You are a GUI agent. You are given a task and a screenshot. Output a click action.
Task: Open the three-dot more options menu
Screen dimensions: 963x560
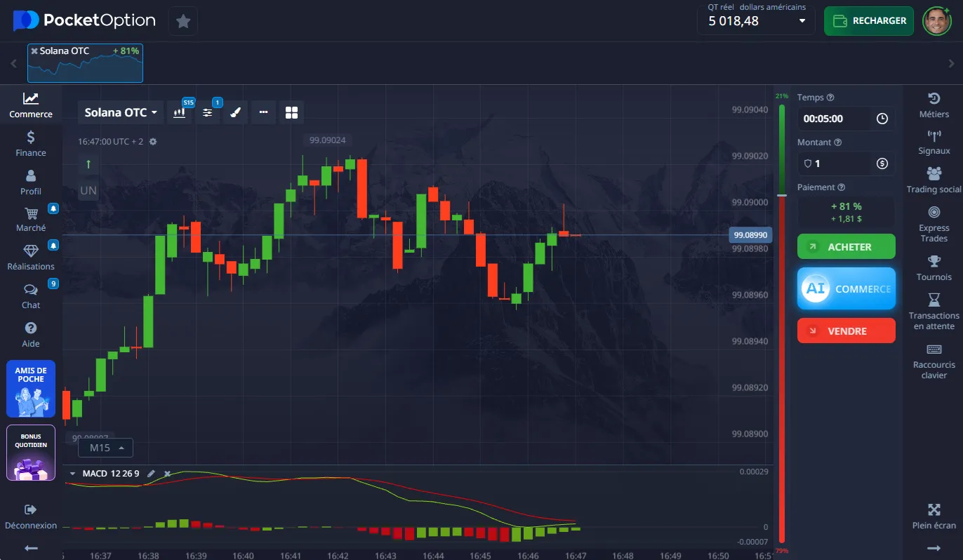pos(263,112)
